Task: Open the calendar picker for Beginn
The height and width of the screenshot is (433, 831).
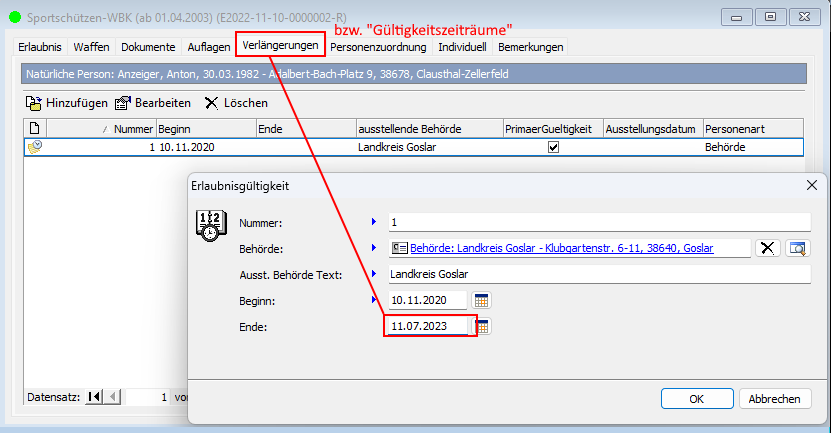Action: pos(481,300)
